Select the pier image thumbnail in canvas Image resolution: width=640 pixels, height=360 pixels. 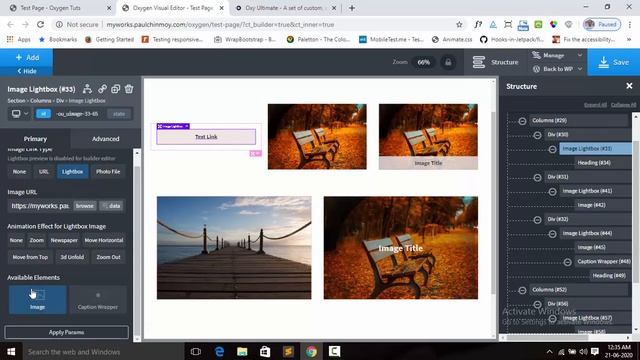click(234, 248)
